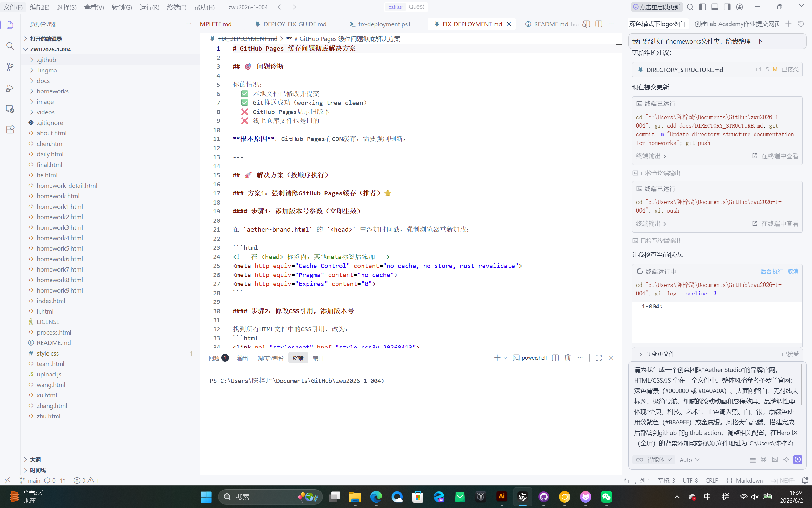This screenshot has width=812, height=508.
Task: Open chat history
Action: pos(801,24)
